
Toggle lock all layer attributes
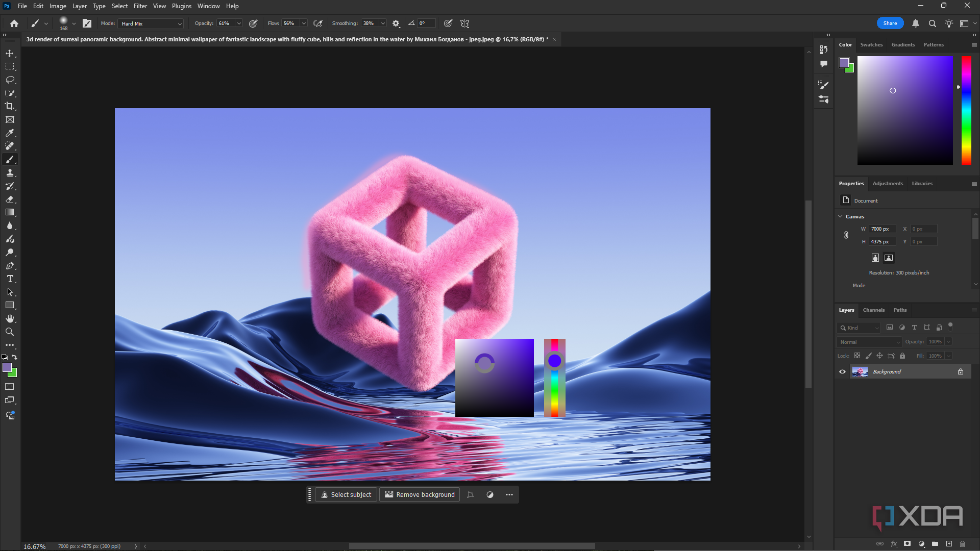pos(902,356)
